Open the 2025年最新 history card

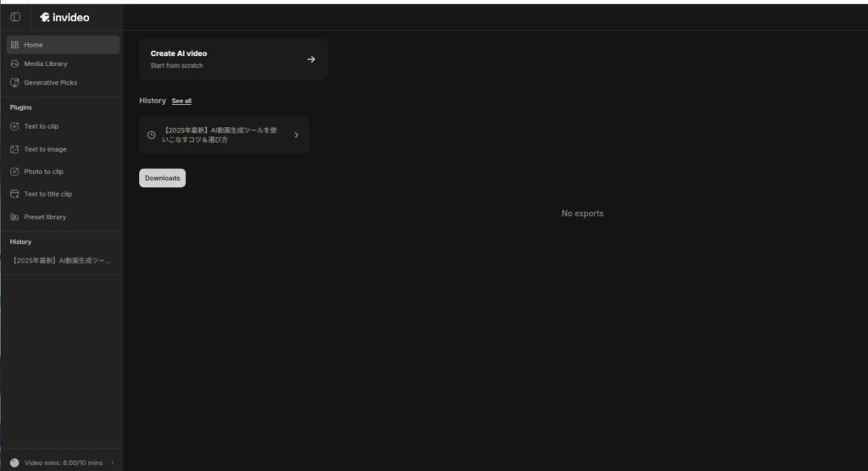224,135
